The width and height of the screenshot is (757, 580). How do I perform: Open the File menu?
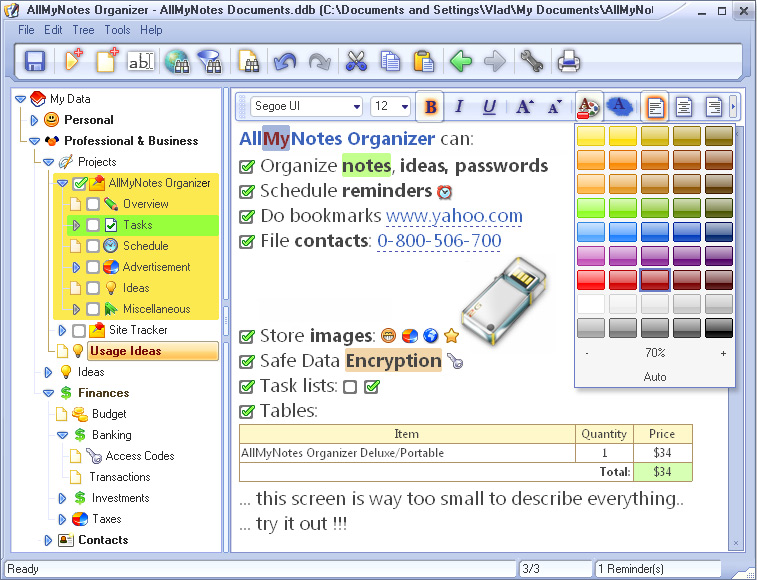coord(26,30)
